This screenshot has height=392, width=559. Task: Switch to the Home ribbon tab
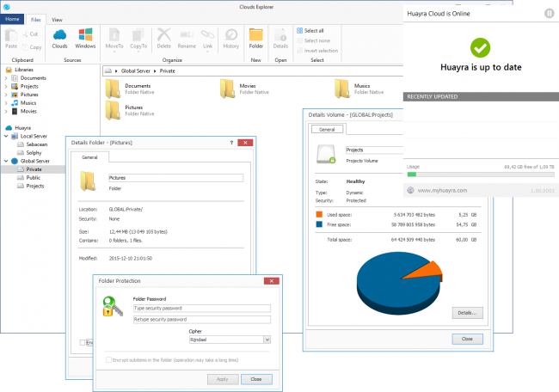pos(12,19)
